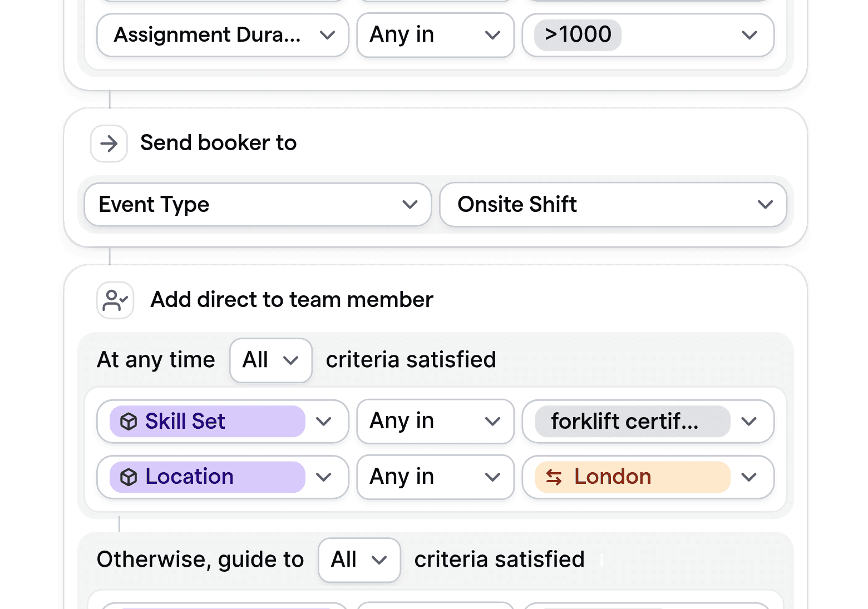Expand the >1000 value dropdown

coord(749,34)
